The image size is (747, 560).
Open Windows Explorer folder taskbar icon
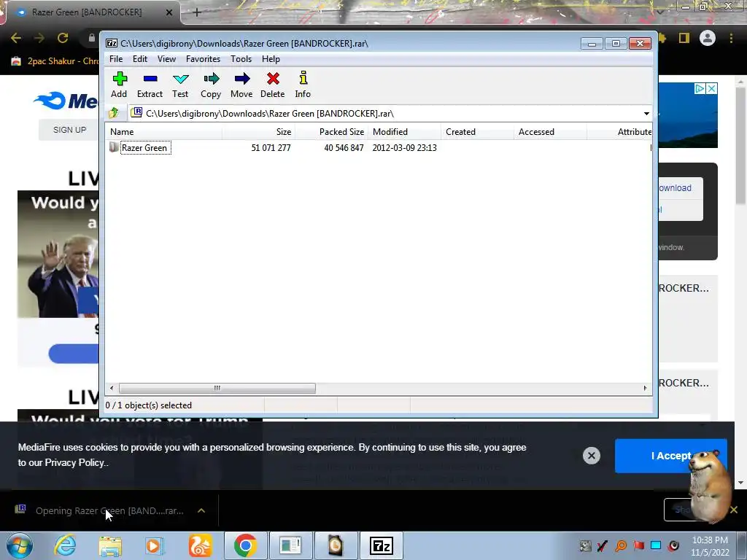click(110, 545)
